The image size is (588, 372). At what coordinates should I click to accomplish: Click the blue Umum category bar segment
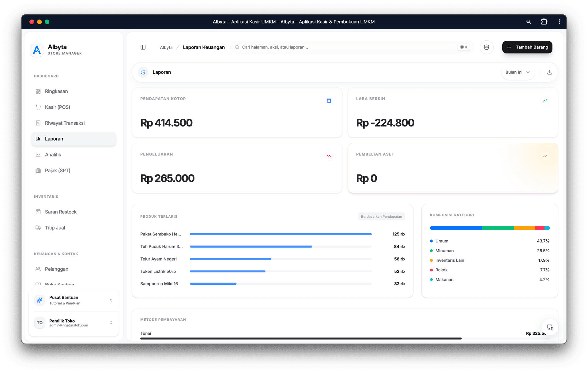pos(455,228)
